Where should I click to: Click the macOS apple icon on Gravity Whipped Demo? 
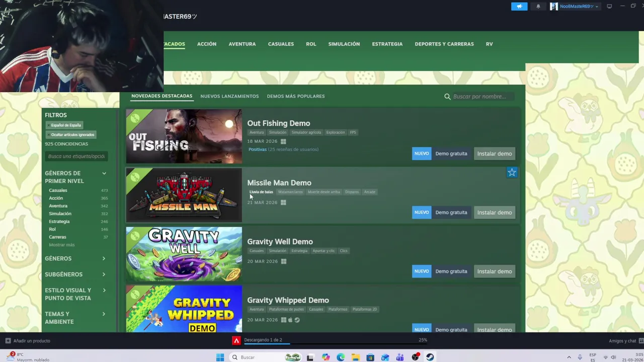[x=290, y=320]
